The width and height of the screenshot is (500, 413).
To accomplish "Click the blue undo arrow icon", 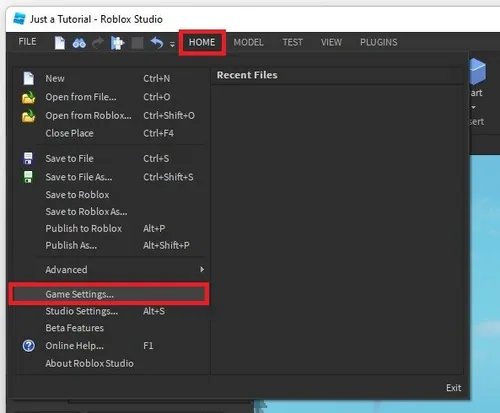I will [x=157, y=43].
